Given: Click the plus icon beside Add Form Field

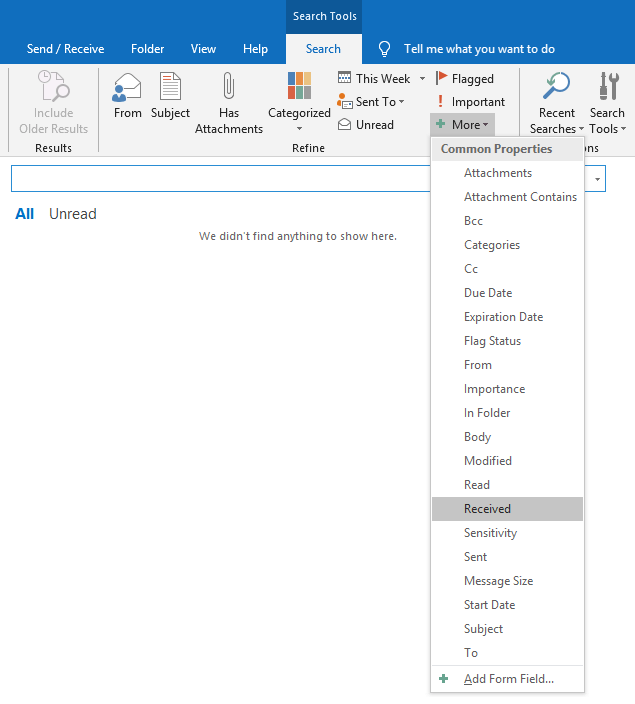Looking at the screenshot, I should click(443, 678).
